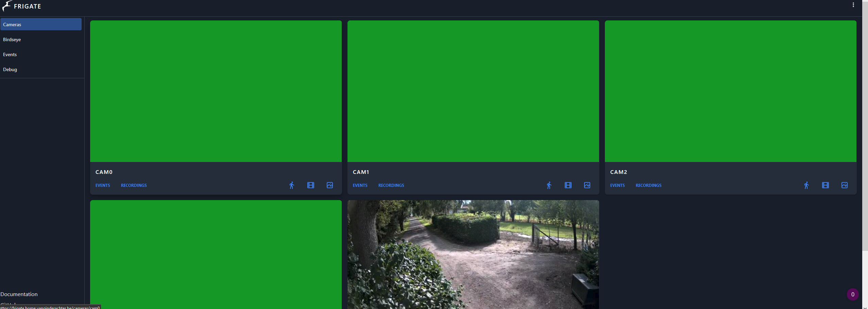Toggle detection icon for CAM0

(292, 185)
